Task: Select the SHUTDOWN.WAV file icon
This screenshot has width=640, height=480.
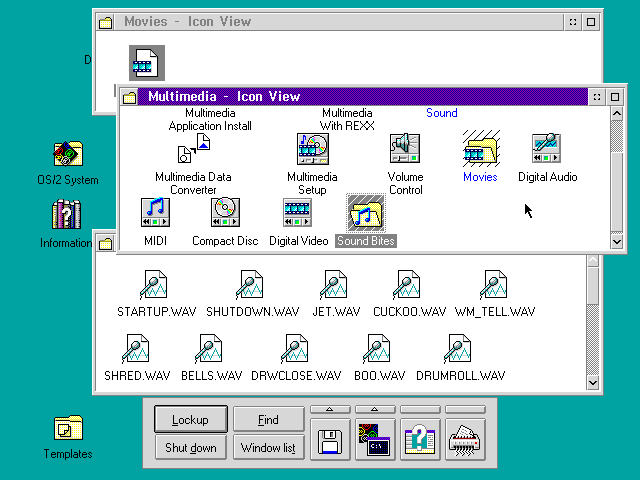Action: [250, 284]
